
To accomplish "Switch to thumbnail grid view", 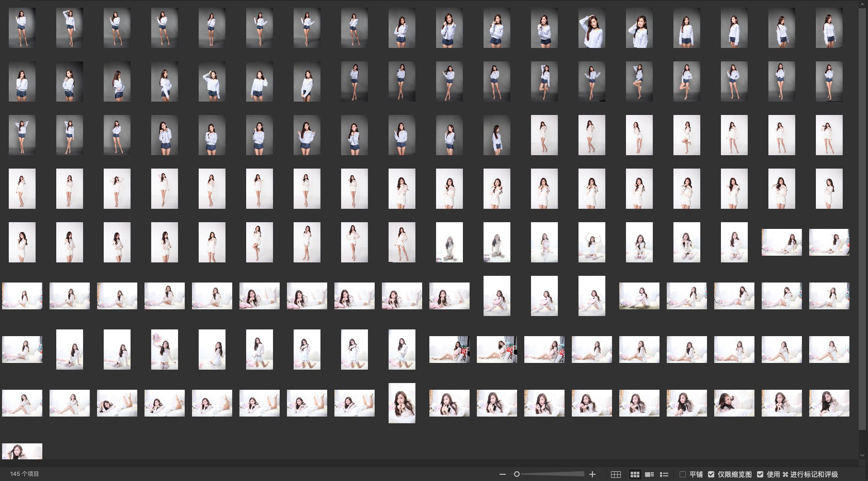I will tap(635, 474).
